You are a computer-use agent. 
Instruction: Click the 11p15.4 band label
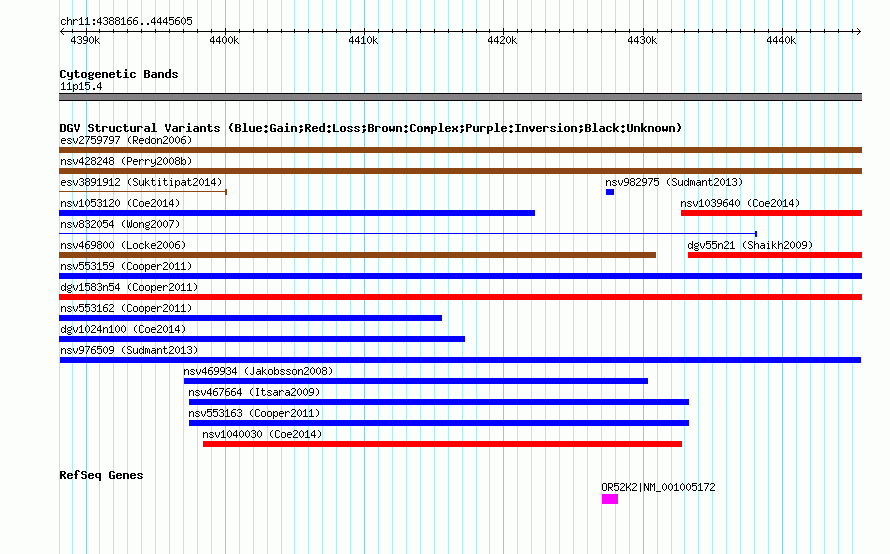[x=81, y=86]
